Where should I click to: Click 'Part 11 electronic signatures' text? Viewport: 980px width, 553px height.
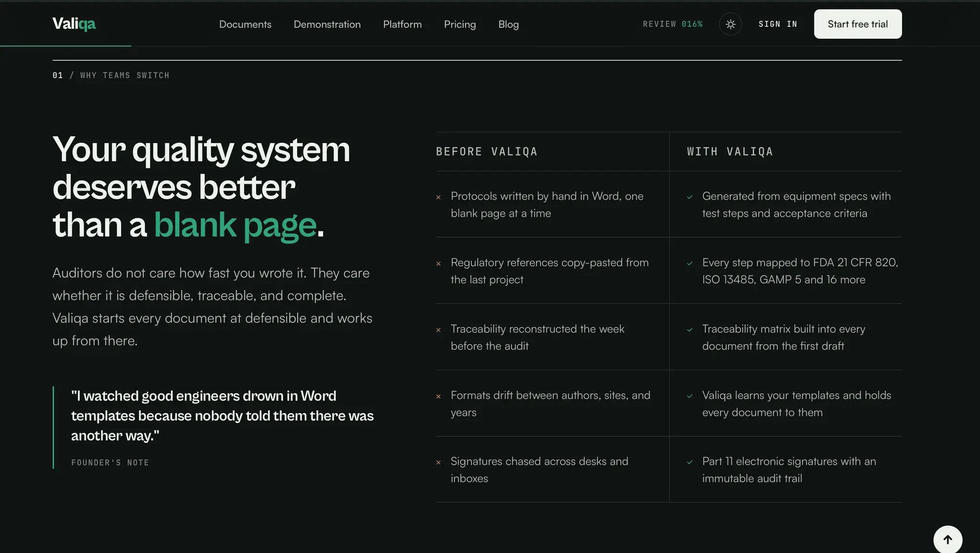789,470
